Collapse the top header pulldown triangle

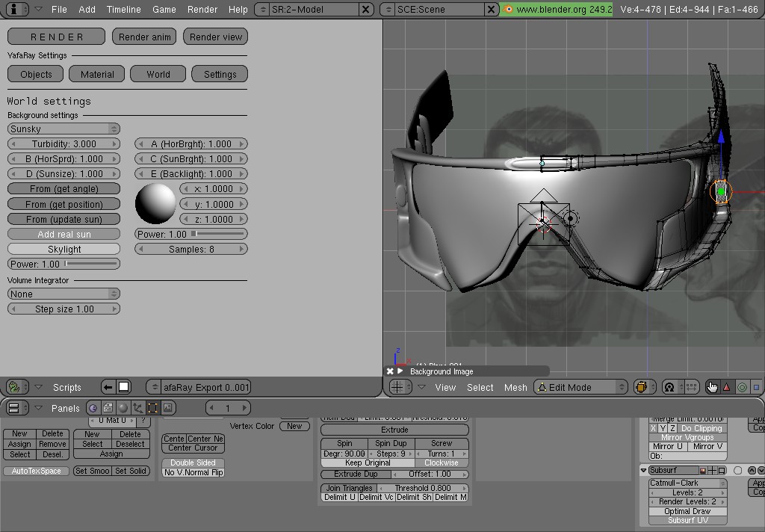click(38, 9)
